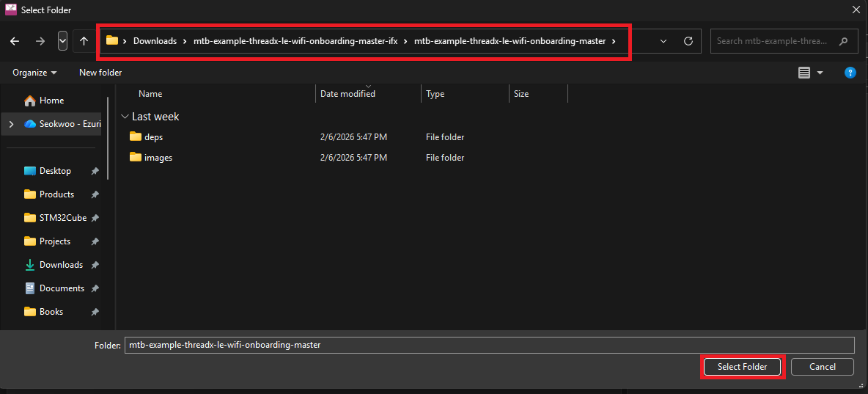Click the view layout icon
Viewport: 868px width, 394px height.
[x=804, y=73]
